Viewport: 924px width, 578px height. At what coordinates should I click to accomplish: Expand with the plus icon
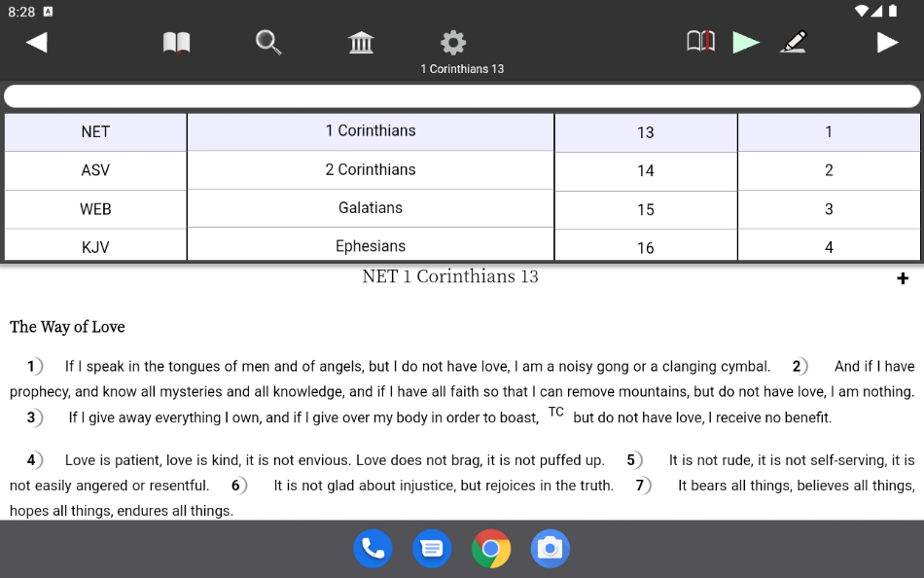coord(902,279)
